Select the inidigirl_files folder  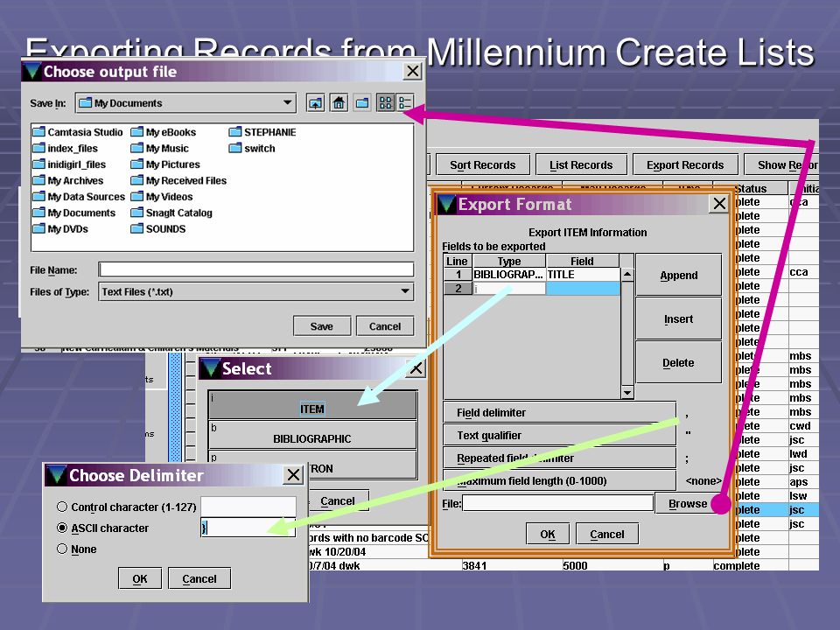[x=70, y=164]
